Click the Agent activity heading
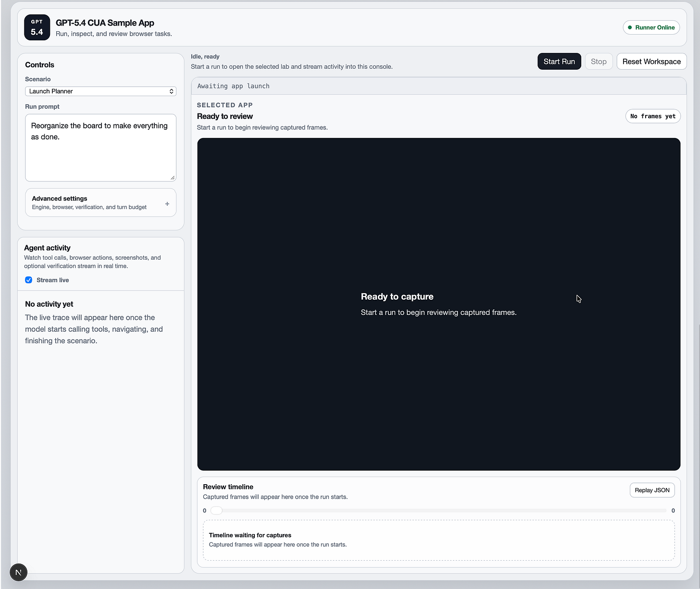The height and width of the screenshot is (589, 700). 47,248
